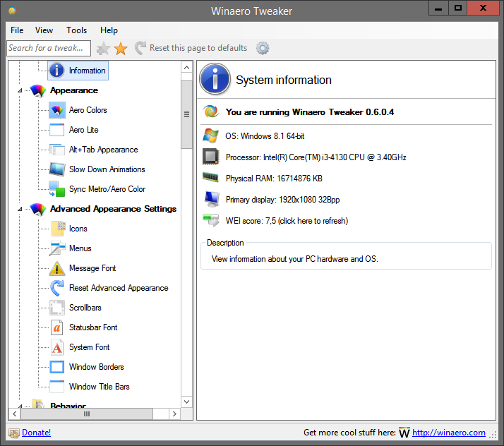Click the large System information icon
504x446 pixels.
click(x=215, y=79)
